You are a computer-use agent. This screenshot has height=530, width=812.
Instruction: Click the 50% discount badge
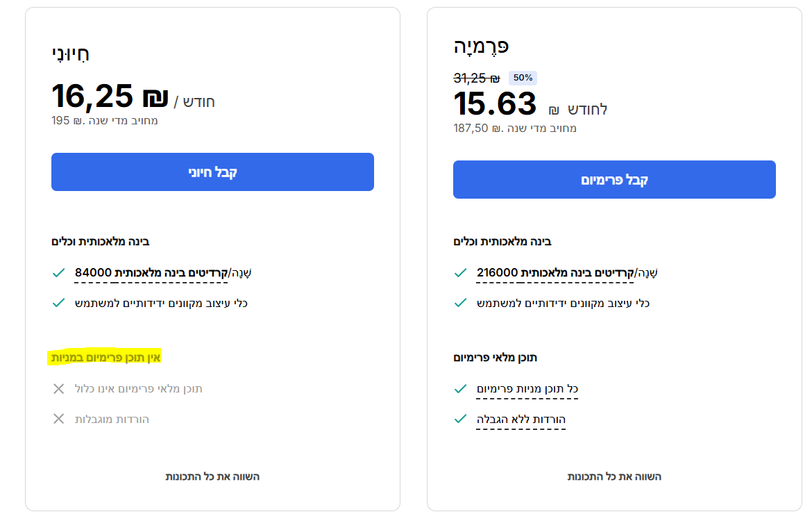[x=523, y=78]
